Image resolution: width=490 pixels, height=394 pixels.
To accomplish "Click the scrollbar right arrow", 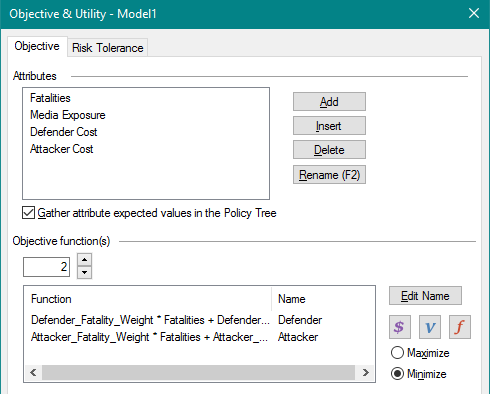I will pyautogui.click(x=365, y=372).
